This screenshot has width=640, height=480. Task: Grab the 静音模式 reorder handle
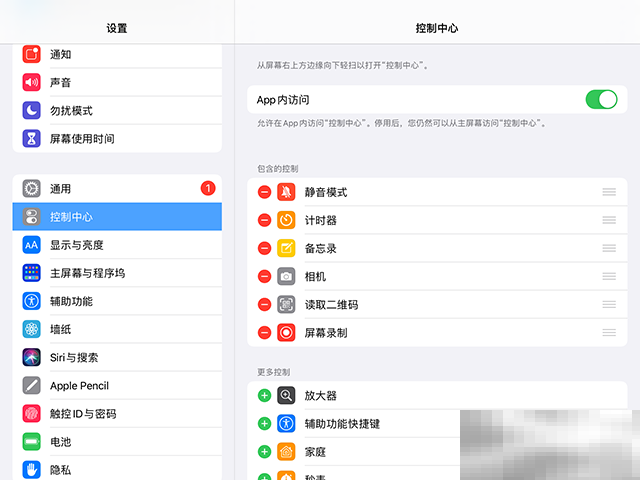[x=609, y=192]
